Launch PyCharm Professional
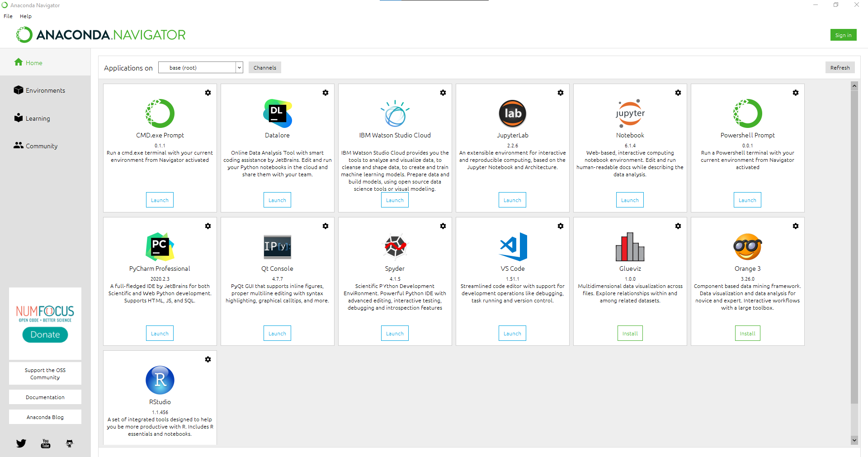This screenshot has height=457, width=868. coord(160,334)
